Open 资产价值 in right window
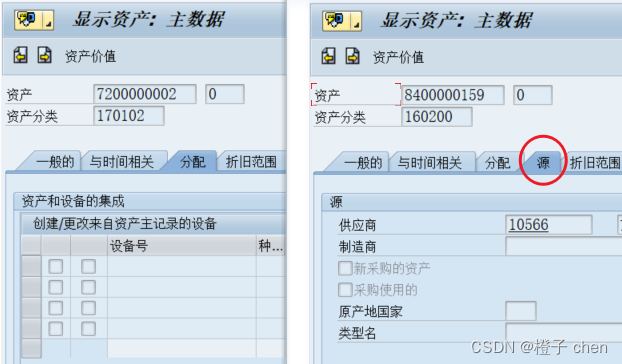This screenshot has height=364, width=622. [398, 57]
